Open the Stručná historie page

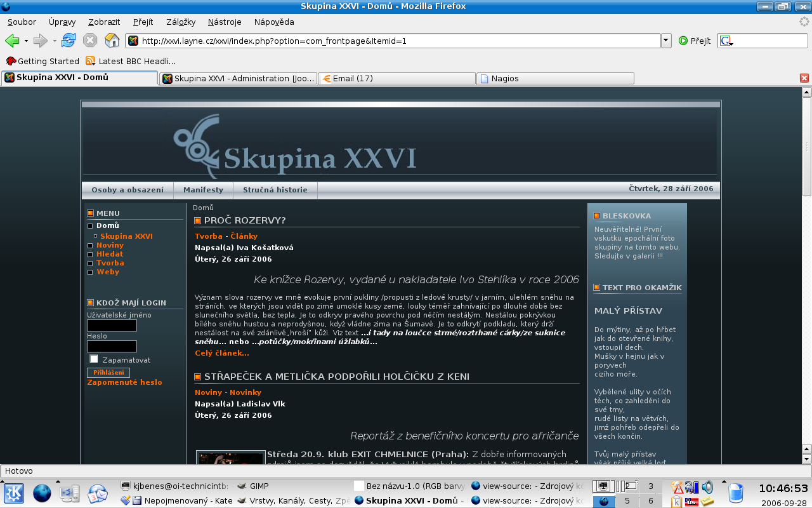[275, 190]
